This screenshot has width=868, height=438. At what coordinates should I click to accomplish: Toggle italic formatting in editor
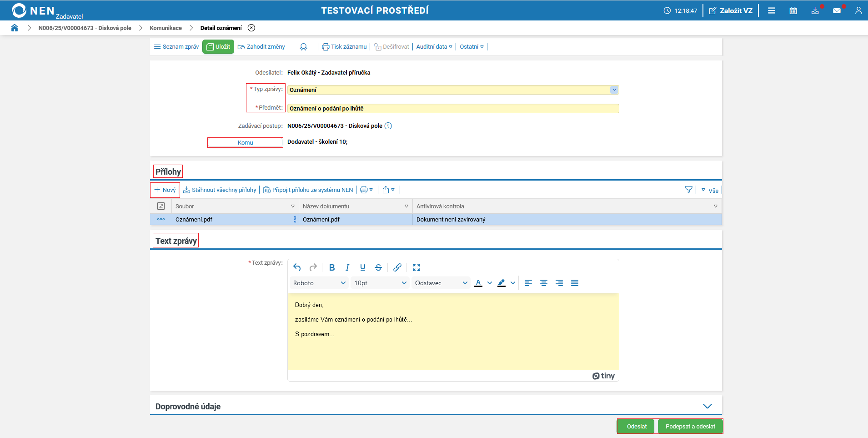point(347,267)
